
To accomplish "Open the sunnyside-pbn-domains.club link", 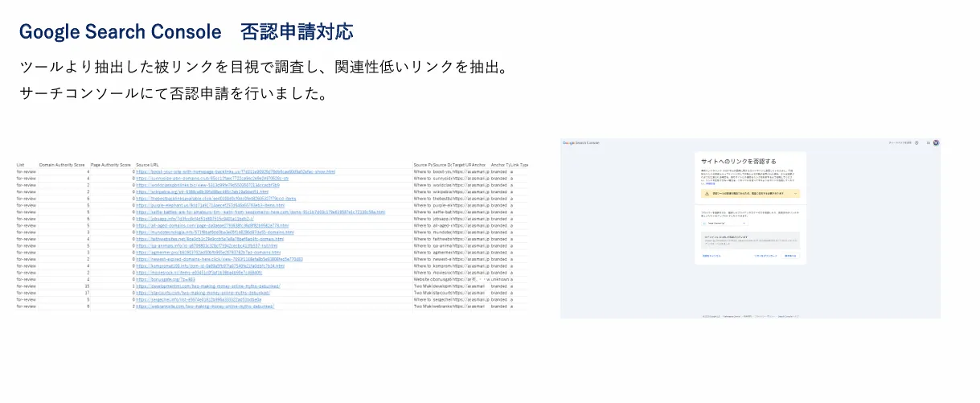I will point(211,178).
